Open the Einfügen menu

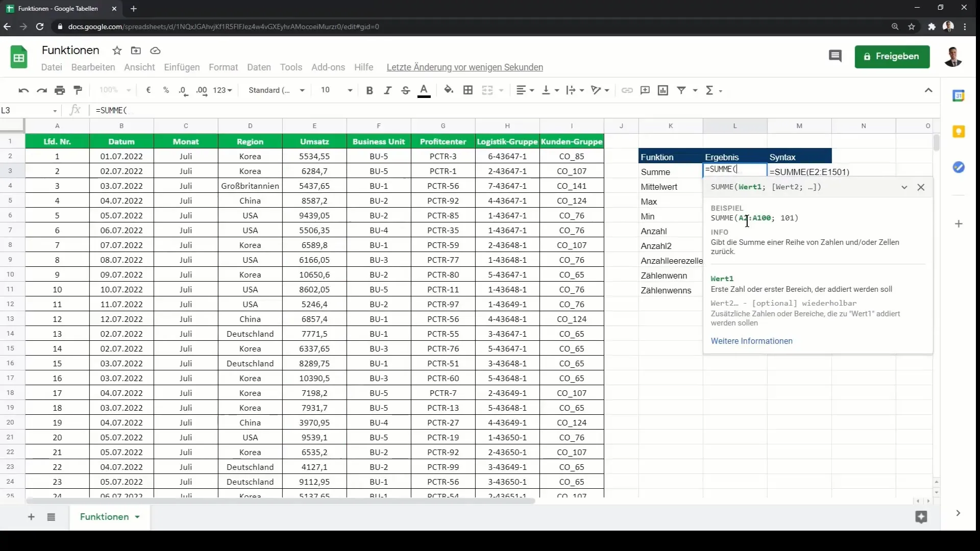[182, 67]
